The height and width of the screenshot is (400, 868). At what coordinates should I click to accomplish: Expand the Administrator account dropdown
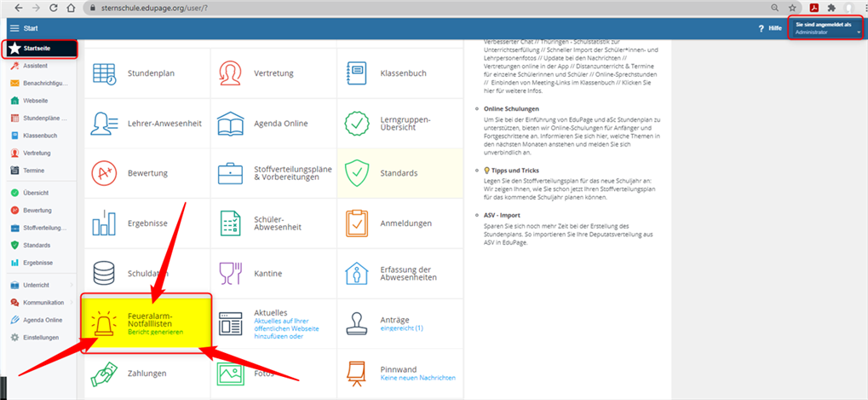(x=826, y=28)
